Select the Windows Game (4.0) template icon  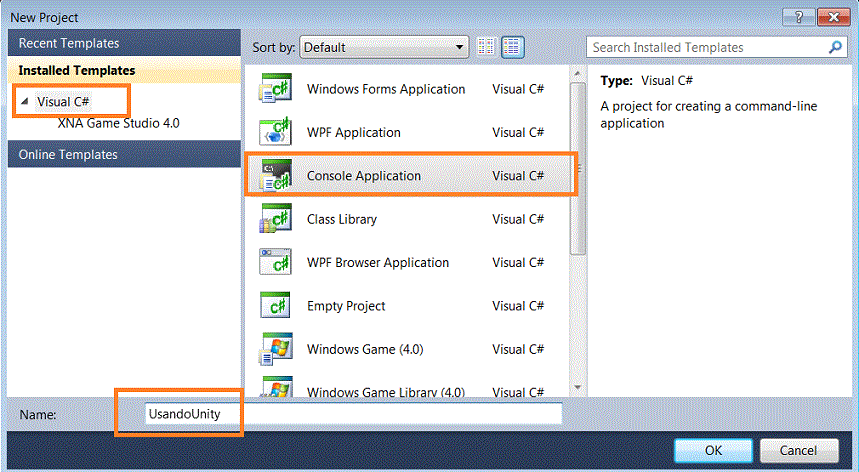pos(276,349)
